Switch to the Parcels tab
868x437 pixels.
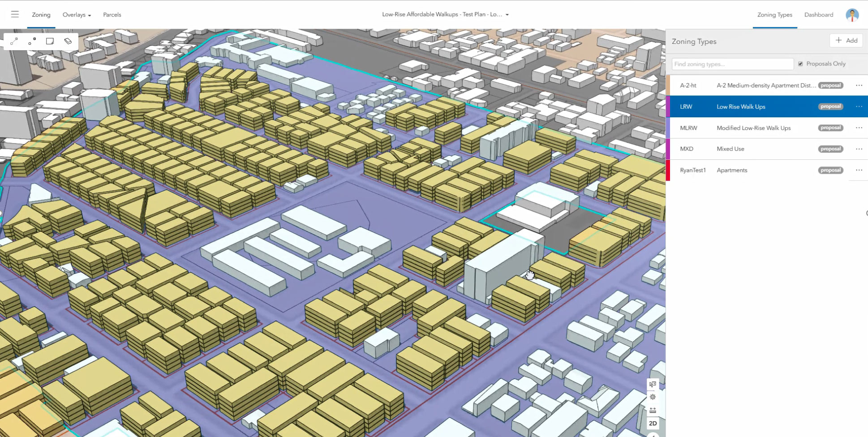(112, 15)
